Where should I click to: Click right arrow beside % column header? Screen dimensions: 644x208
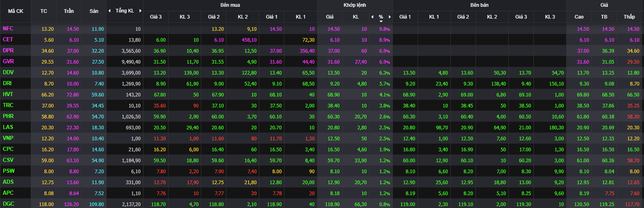pyautogui.click(x=390, y=17)
